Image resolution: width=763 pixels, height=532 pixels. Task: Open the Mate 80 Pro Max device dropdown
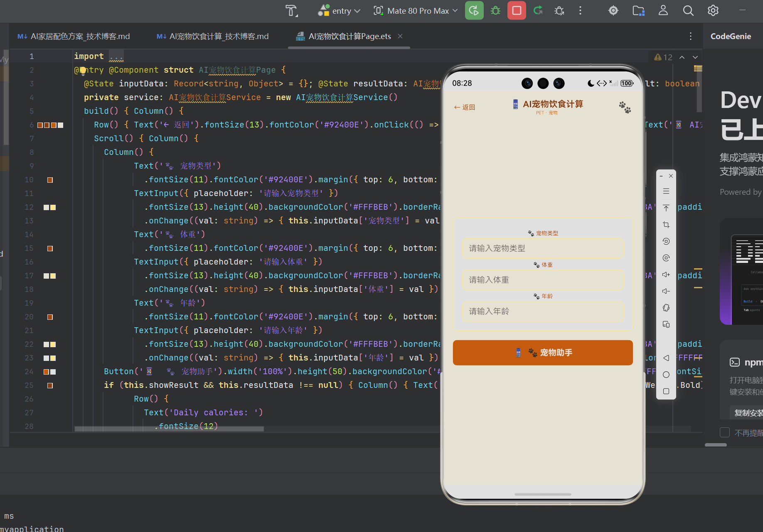click(x=416, y=11)
